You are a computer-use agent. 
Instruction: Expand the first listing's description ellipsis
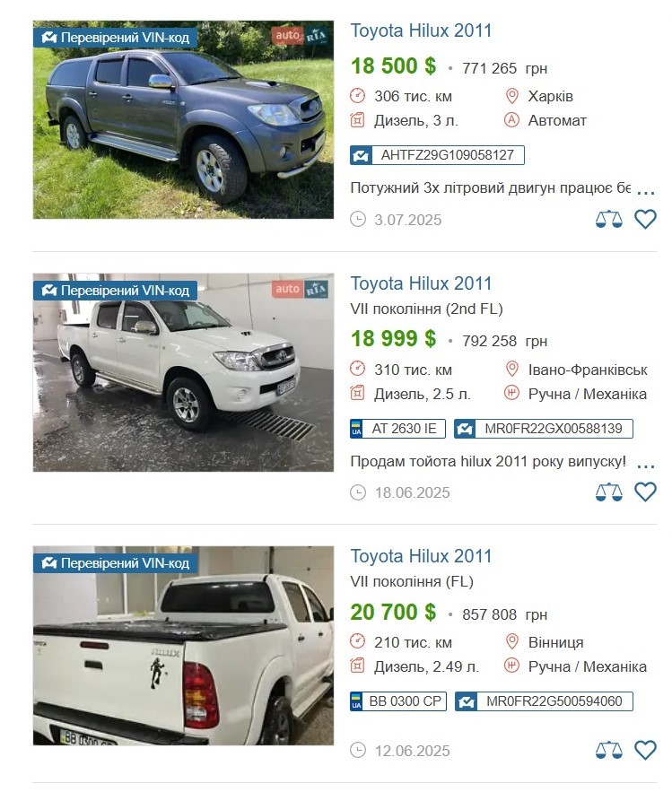[646, 193]
